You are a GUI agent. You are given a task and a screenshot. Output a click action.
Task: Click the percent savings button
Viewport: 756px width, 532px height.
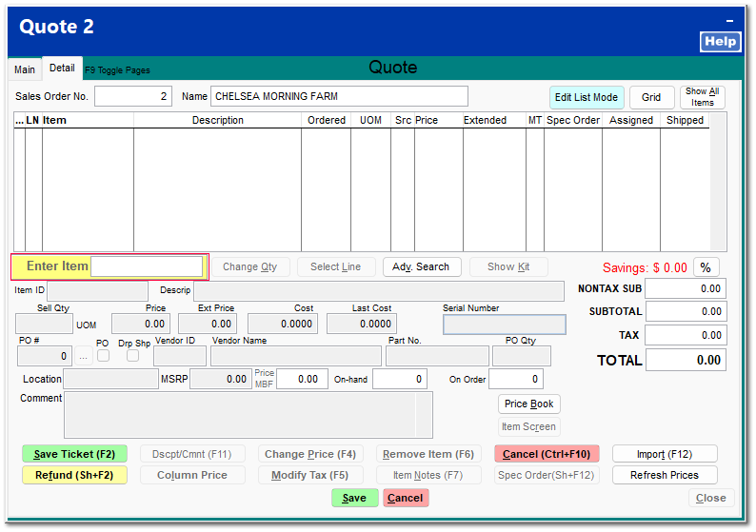[x=706, y=267]
